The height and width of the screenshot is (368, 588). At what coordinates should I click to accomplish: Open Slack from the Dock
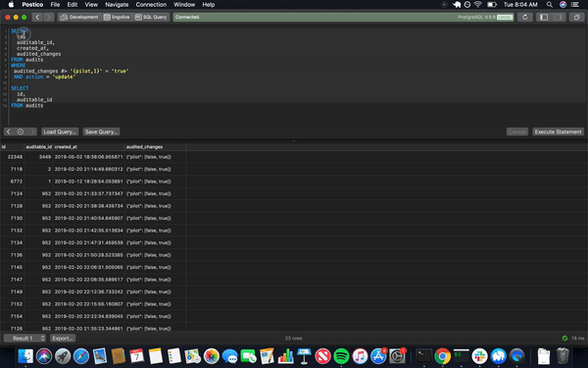coord(479,356)
